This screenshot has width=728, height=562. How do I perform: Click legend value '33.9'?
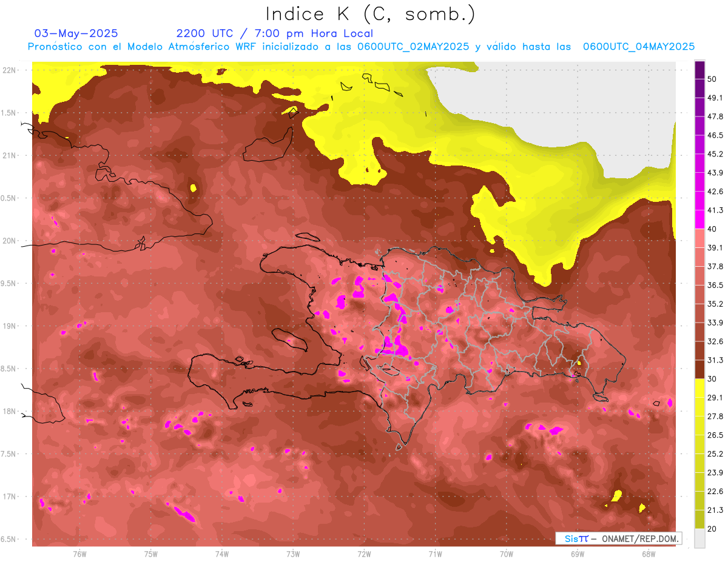(715, 323)
